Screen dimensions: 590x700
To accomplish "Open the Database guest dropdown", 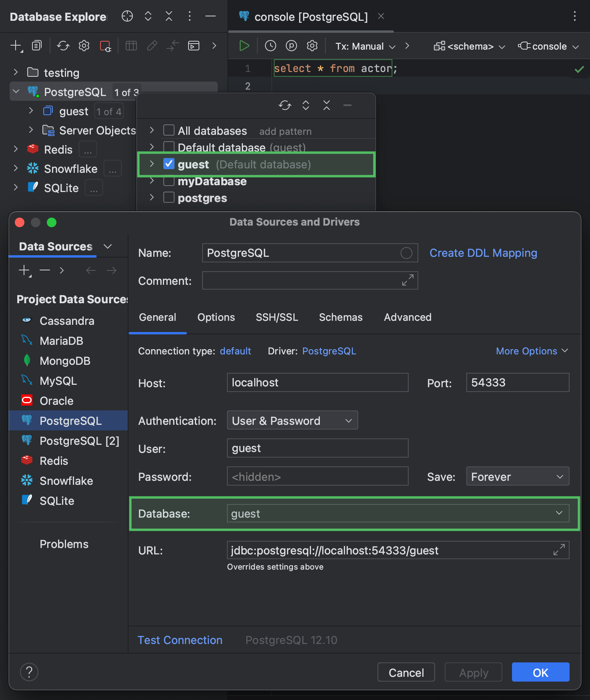I will tap(397, 513).
